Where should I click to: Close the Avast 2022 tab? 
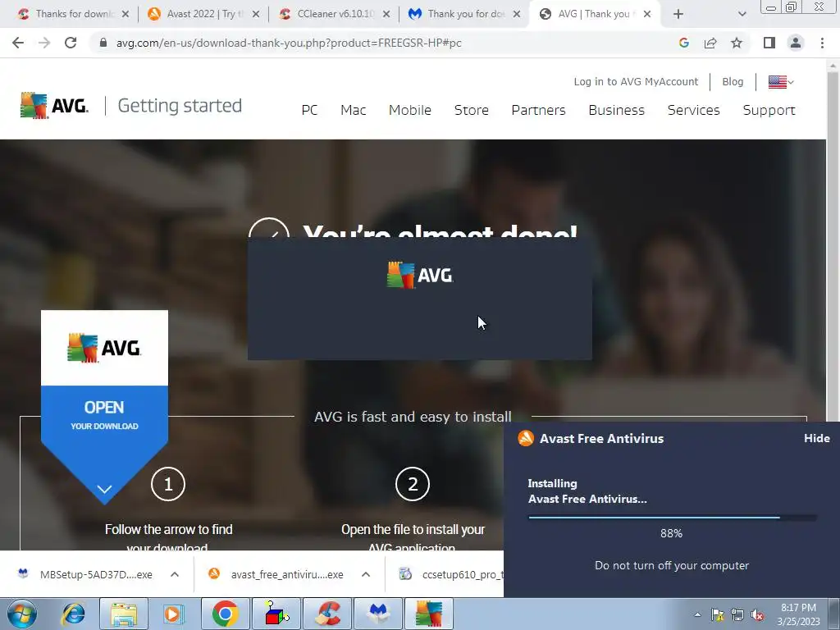coord(256,14)
